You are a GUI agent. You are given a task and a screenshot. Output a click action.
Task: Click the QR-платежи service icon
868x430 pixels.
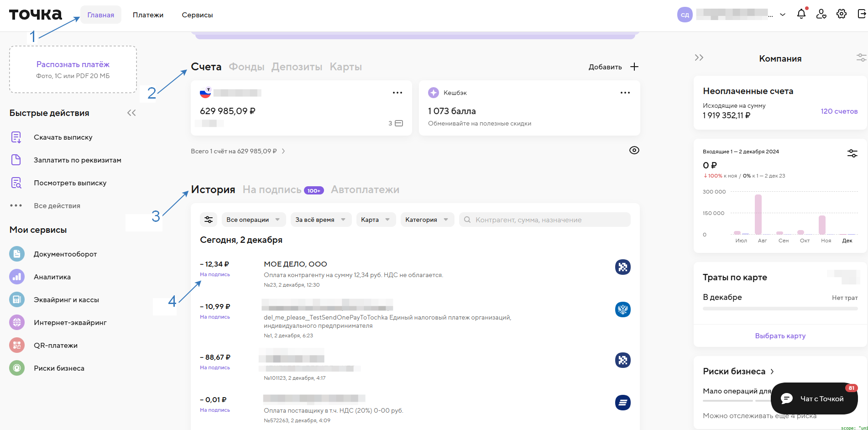[x=17, y=345]
